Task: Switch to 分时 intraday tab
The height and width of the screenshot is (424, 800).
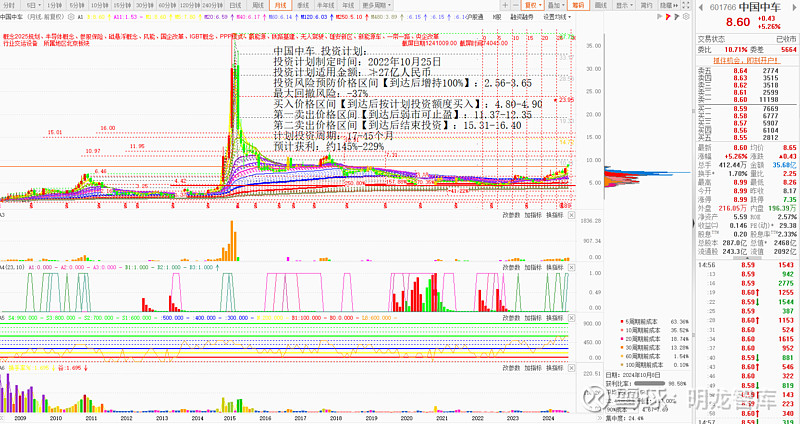Action: (x=11, y=5)
